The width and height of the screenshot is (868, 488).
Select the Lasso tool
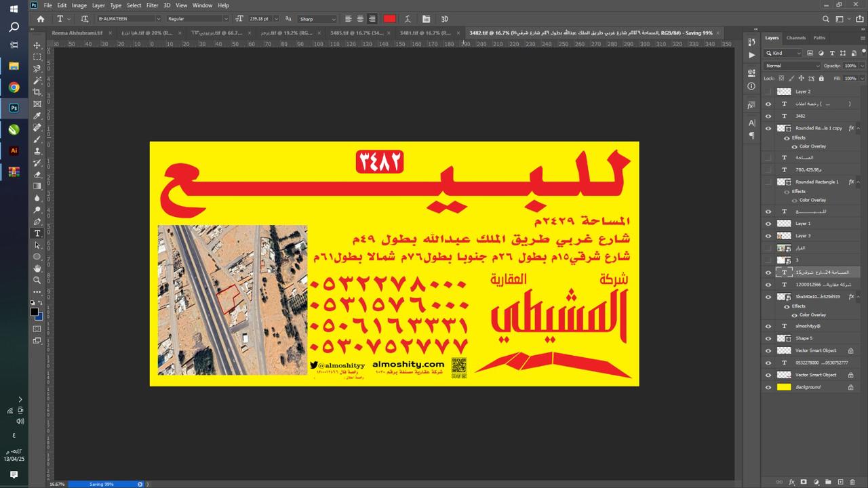pyautogui.click(x=37, y=68)
